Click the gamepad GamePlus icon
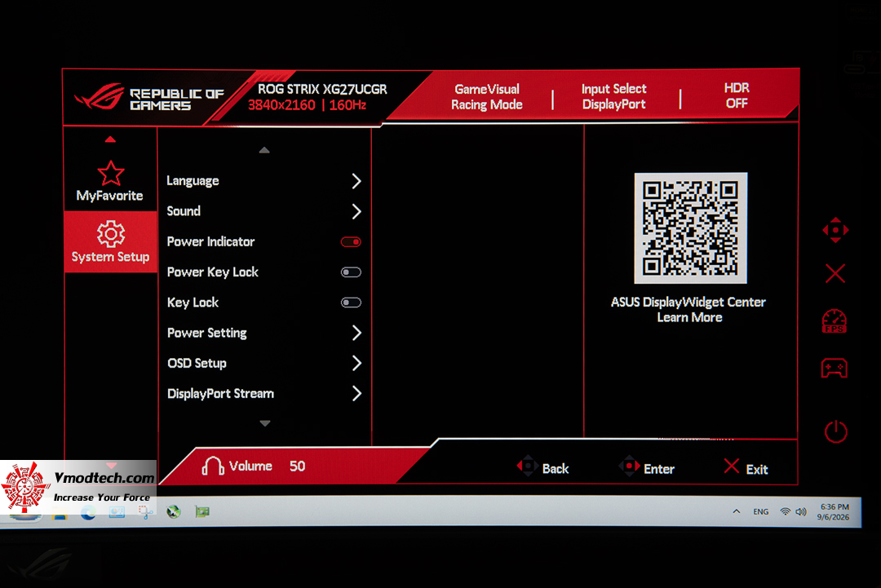Image resolution: width=881 pixels, height=588 pixels. (835, 369)
